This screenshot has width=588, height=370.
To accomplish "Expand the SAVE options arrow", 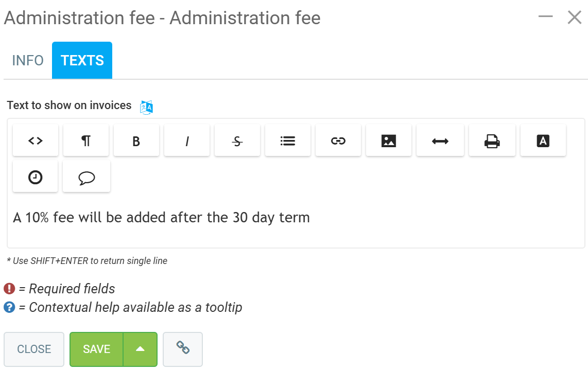I will [x=140, y=349].
